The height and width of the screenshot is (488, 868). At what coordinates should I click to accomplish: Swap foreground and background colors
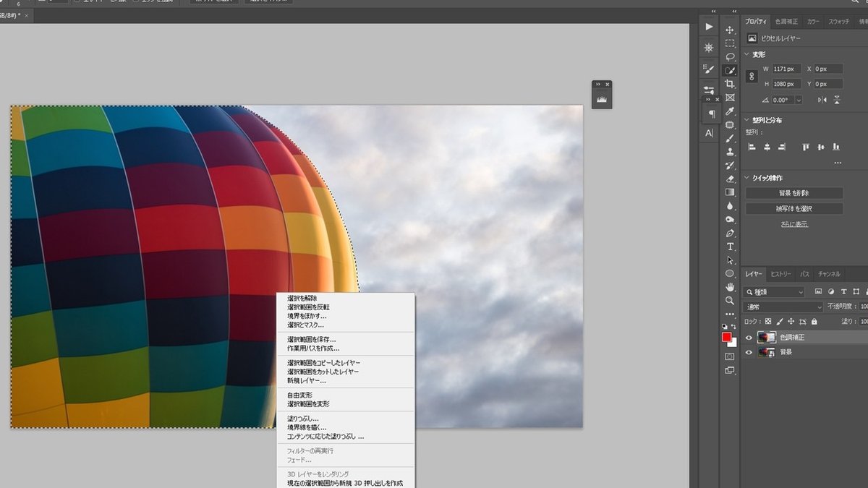point(734,327)
